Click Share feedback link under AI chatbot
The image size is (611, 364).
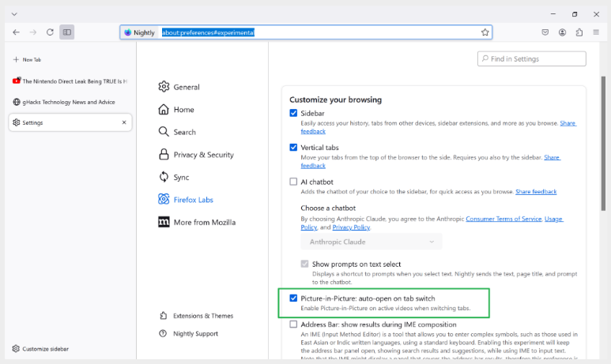pos(536,192)
